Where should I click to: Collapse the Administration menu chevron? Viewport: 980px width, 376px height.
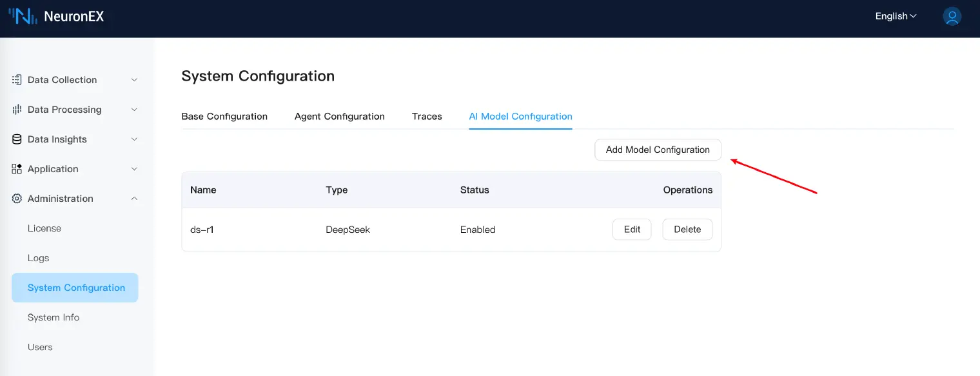click(x=134, y=199)
